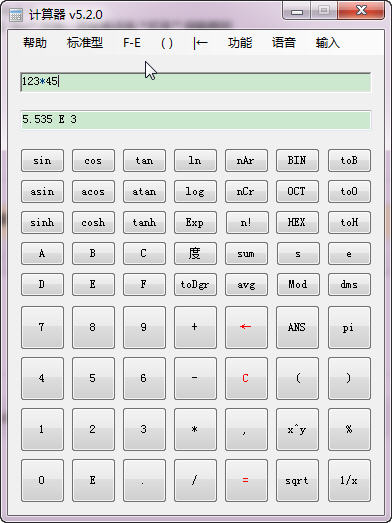Viewport: 392px width, 523px height.
Task: Click the divide / button
Action: tap(195, 481)
